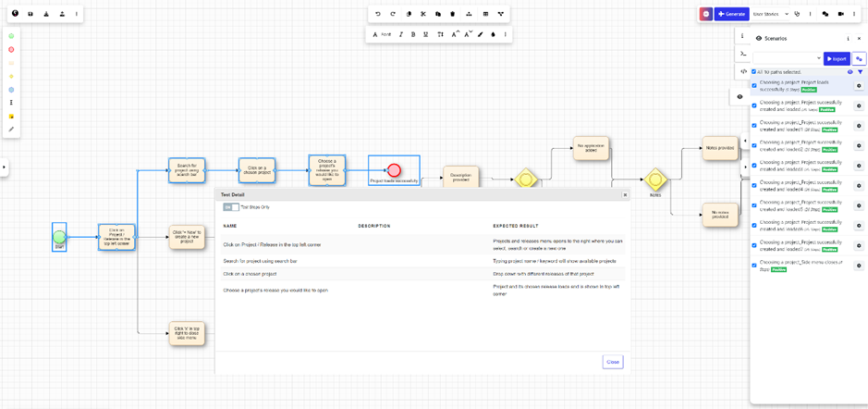Screen dimensions: 868x409
Task: Open the settings gear for Project loads successfully scenario
Action: (859, 85)
